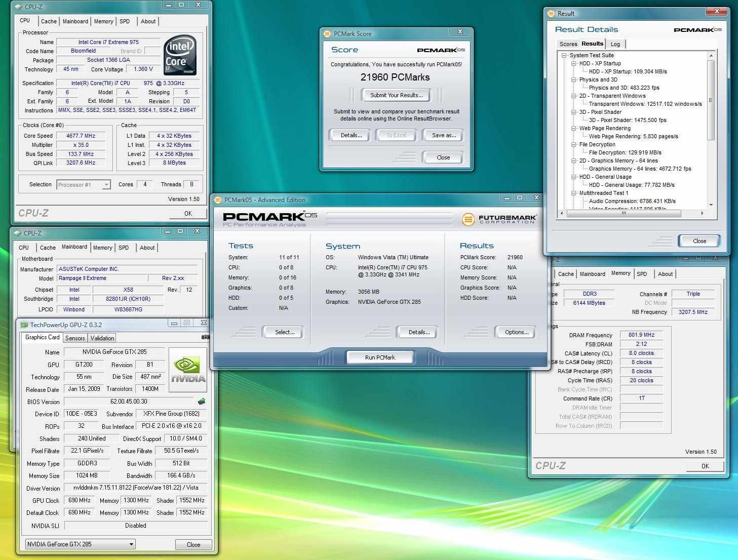Click the GPU-Z title bar application icon
Screen dimensions: 738x560
pyautogui.click(x=24, y=325)
